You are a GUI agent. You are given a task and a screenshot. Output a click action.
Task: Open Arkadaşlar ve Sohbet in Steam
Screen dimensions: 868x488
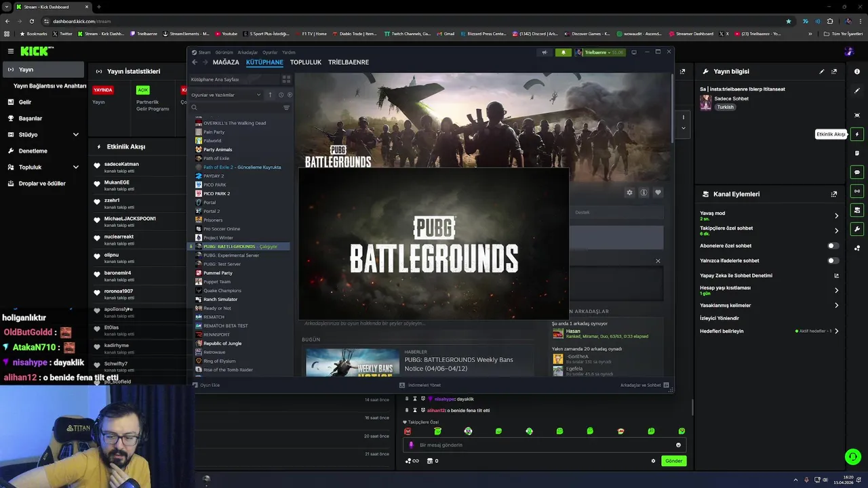(644, 385)
